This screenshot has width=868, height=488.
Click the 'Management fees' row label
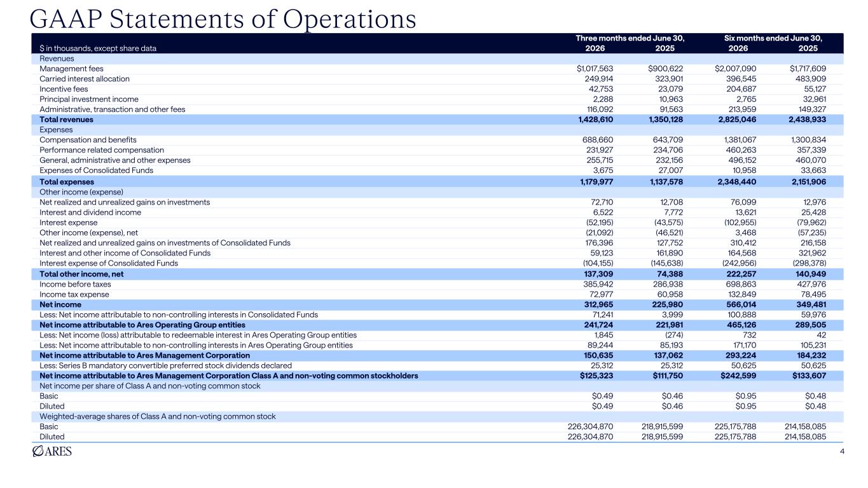[71, 69]
